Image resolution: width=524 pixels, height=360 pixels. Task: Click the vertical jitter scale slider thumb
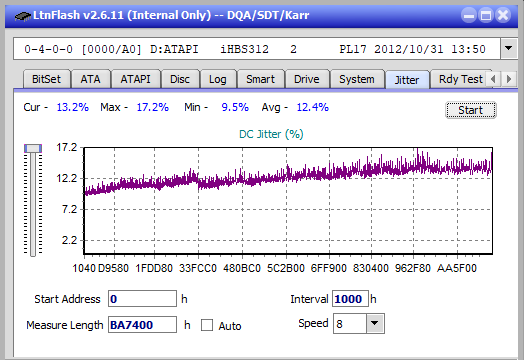click(x=33, y=148)
